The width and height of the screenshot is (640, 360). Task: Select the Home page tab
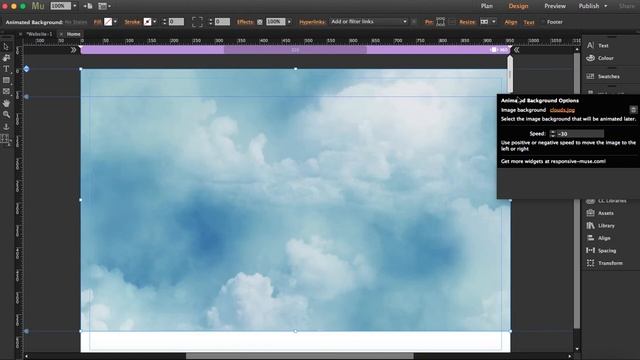click(73, 34)
